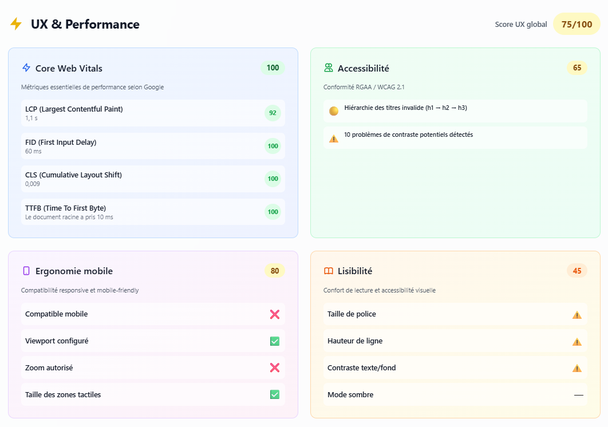
Task: Click the red cross for Compatible mobile
Action: click(274, 314)
